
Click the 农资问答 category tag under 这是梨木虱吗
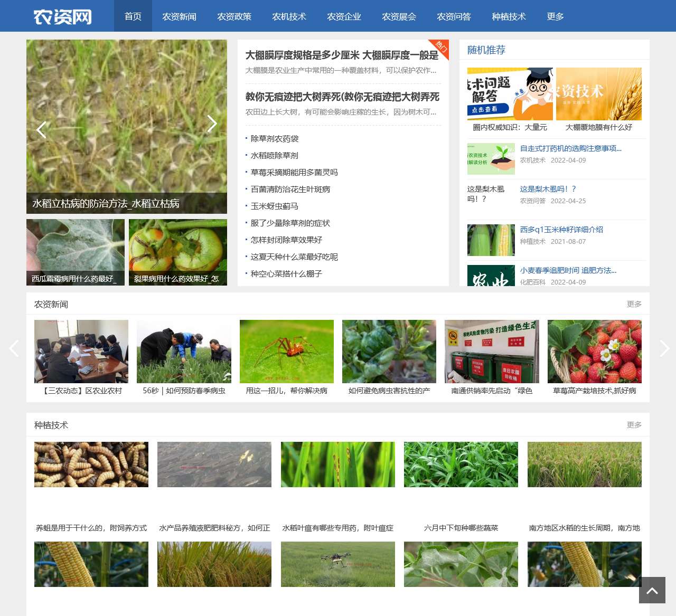[x=533, y=201]
